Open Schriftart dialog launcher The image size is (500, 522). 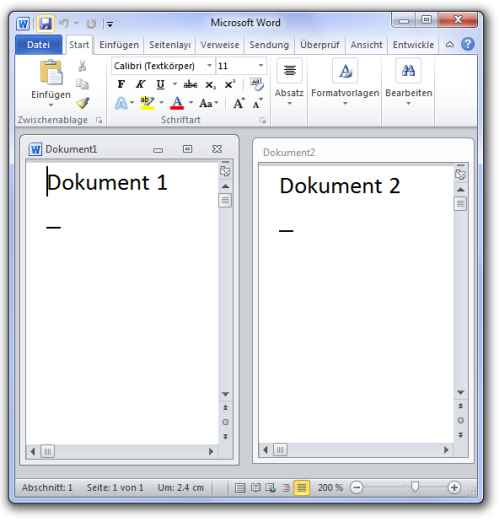(x=263, y=121)
